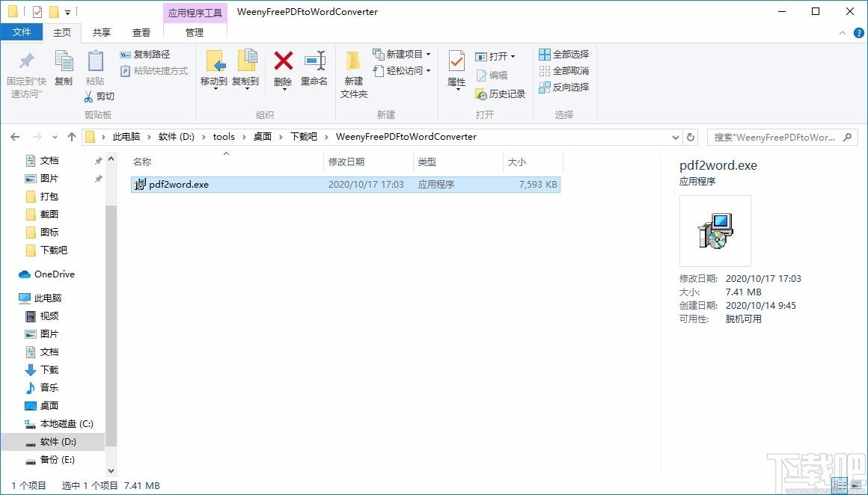The width and height of the screenshot is (868, 495).
Task: Click navigation pane scrollbar down arrow
Action: click(111, 471)
